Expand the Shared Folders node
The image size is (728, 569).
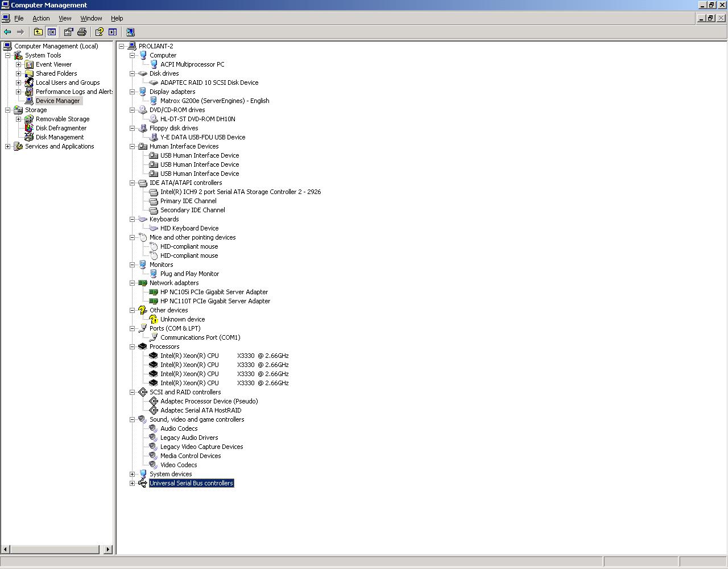(19, 73)
